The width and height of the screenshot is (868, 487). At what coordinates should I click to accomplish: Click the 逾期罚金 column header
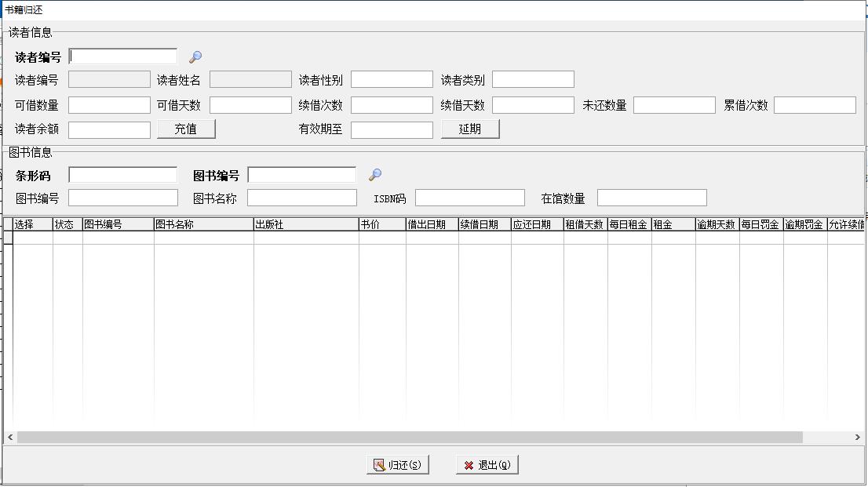pos(805,225)
